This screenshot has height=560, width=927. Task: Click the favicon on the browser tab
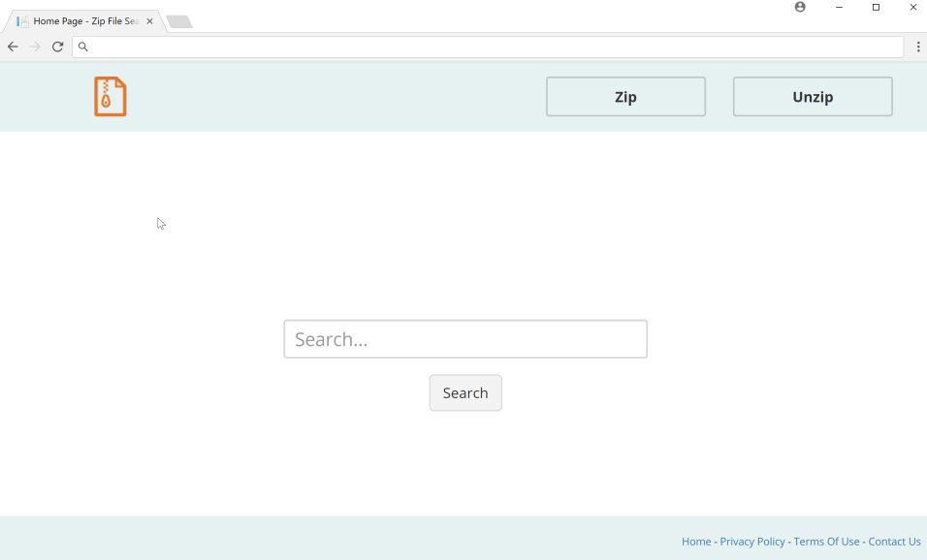tap(21, 20)
